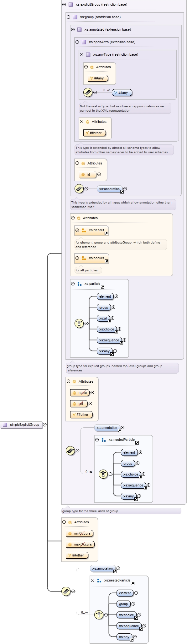Click the choice compositor icon in xs:particle

click(x=79, y=323)
